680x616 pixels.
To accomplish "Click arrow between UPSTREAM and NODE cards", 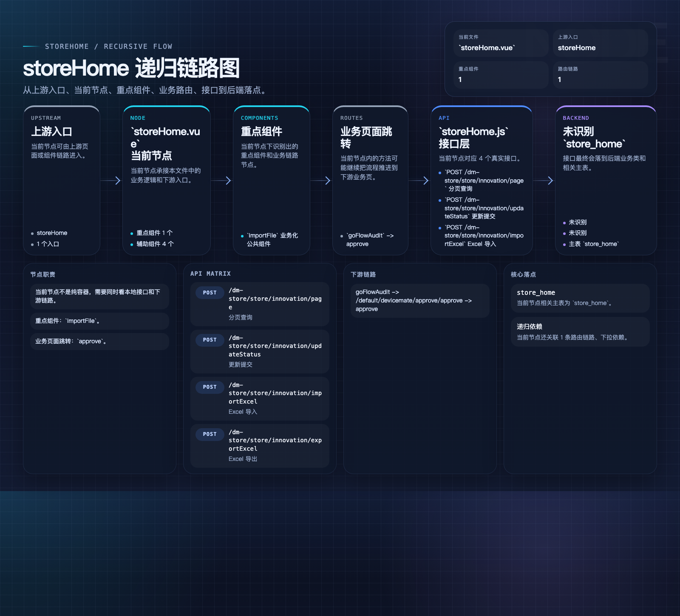I will point(111,181).
